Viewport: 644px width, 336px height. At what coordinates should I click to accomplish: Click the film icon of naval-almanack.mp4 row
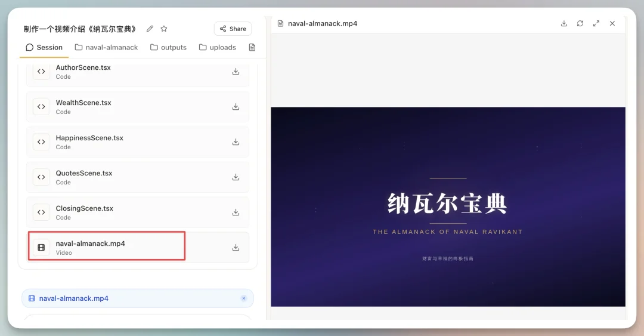point(41,248)
